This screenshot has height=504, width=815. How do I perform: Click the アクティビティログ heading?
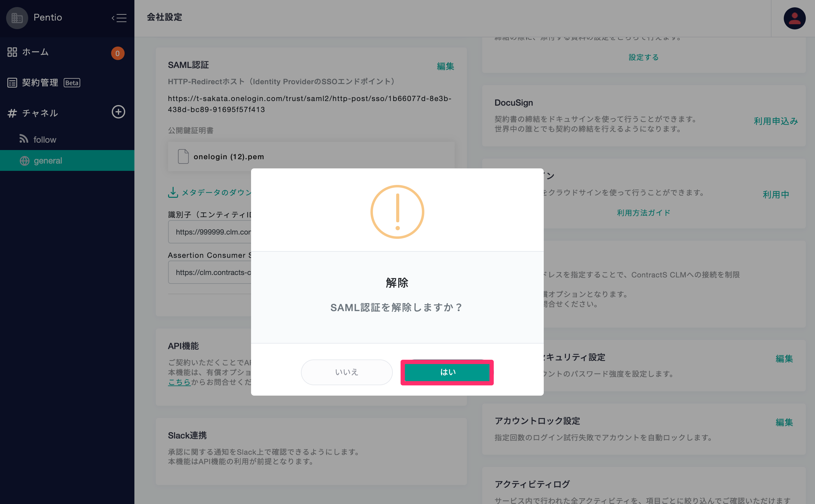(532, 484)
